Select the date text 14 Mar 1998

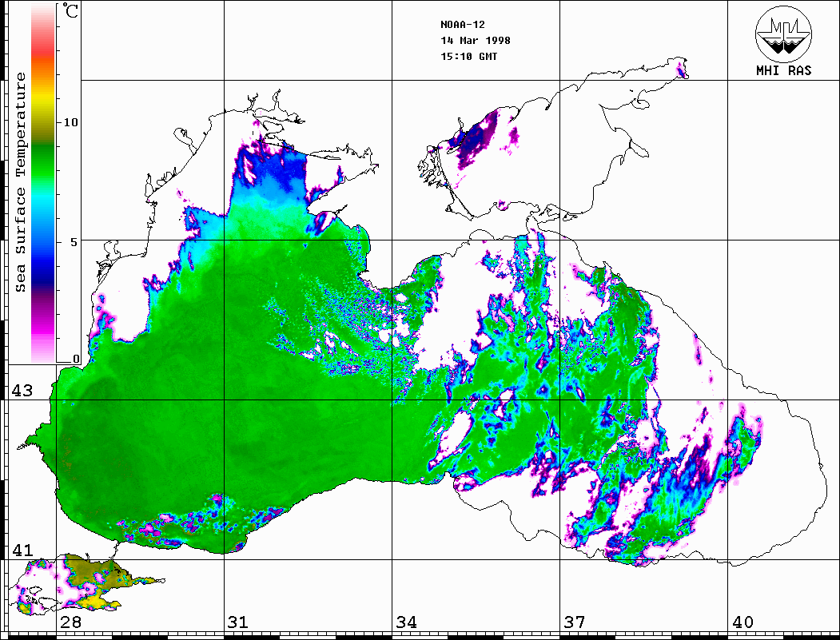coord(476,41)
